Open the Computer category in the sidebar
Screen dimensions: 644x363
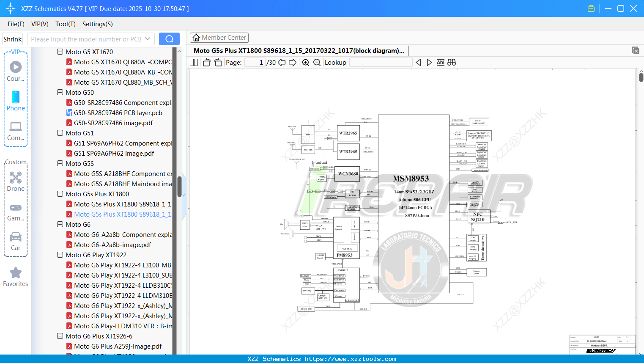click(16, 131)
